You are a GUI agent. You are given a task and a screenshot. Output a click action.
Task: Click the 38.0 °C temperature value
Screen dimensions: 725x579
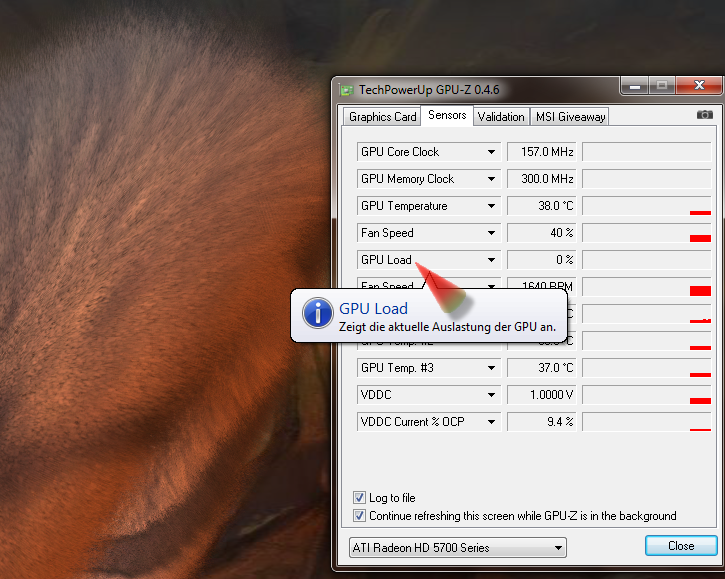pos(541,206)
